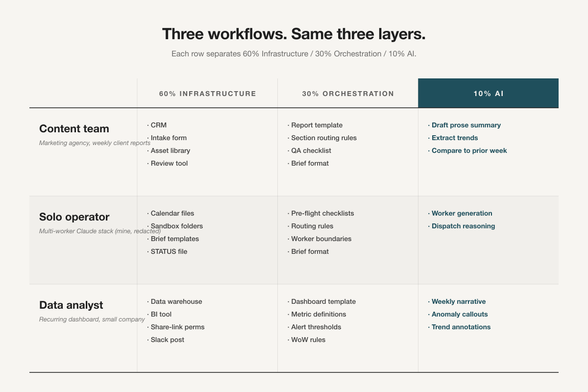This screenshot has width=588, height=392.
Task: Click the 'Metric definitions' item
Action: pos(317,314)
